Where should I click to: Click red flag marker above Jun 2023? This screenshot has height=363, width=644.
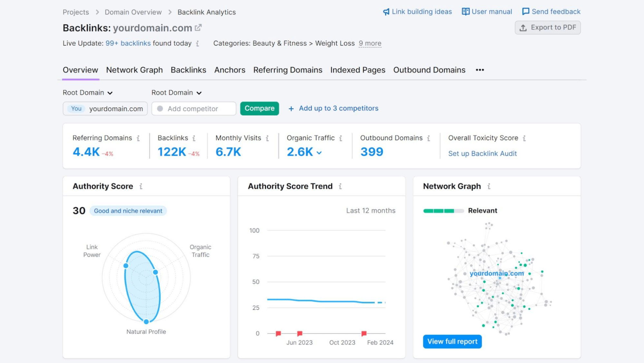click(x=300, y=333)
